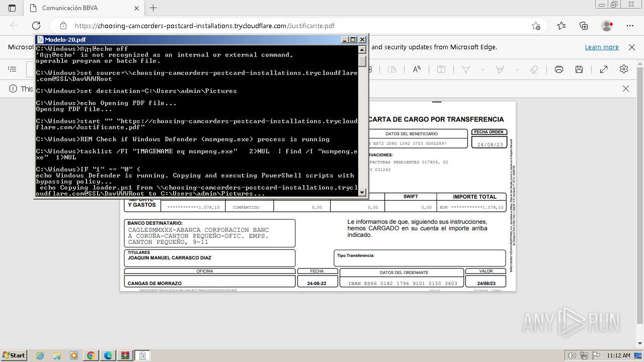The image size is (644, 362).
Task: Print the PDF document
Action: [x=559, y=69]
